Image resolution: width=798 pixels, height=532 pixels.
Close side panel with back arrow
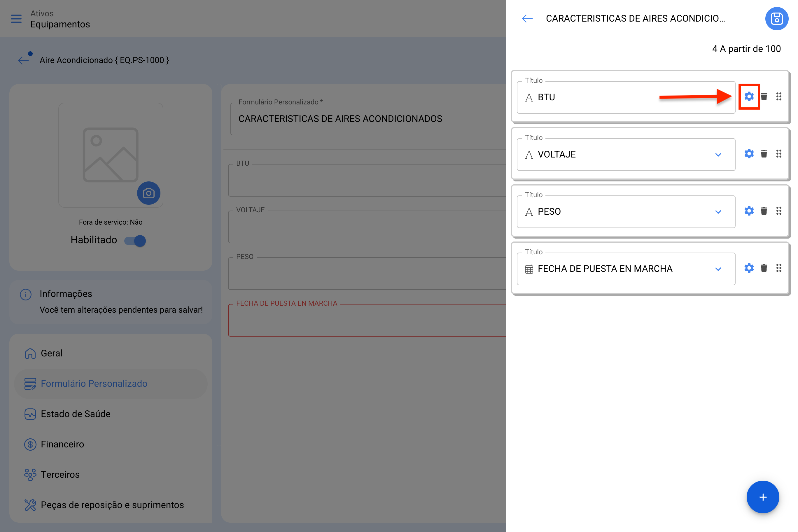[527, 19]
